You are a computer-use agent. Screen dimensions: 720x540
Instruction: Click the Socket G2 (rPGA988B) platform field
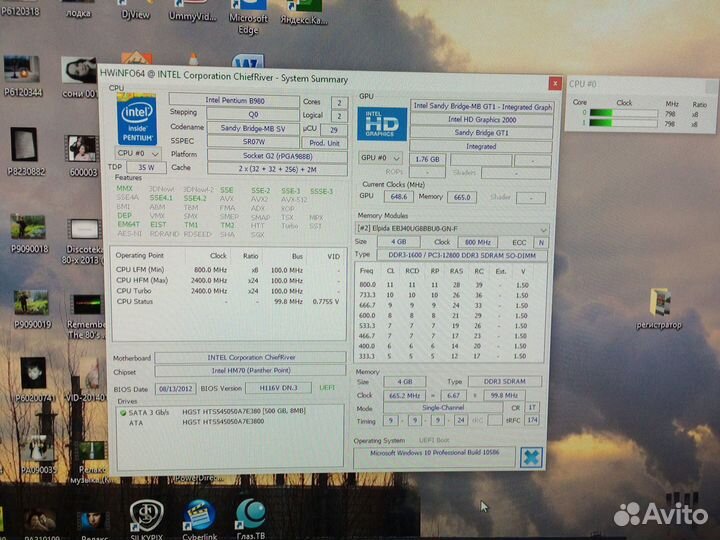point(277,156)
